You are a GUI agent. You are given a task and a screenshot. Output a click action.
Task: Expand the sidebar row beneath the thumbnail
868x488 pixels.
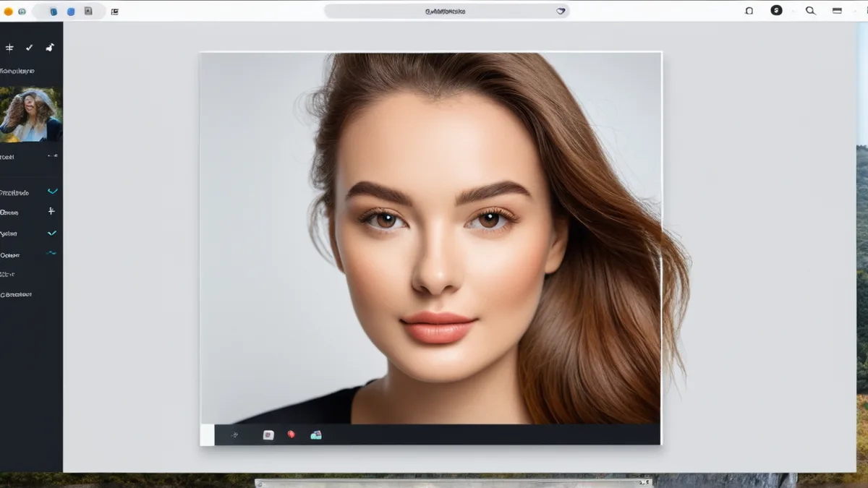point(31,156)
